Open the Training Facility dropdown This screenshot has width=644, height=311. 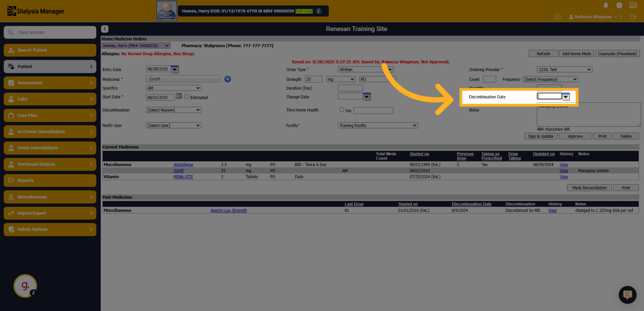pos(378,125)
